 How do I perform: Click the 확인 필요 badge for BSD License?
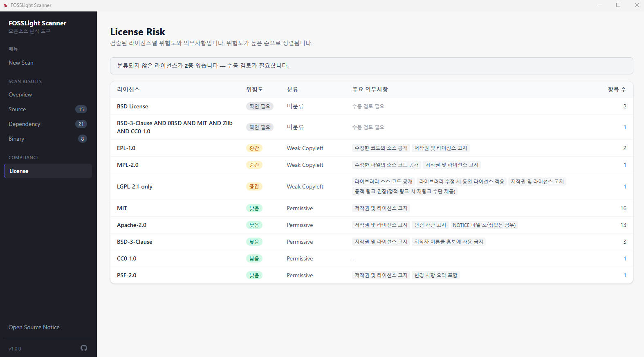click(x=260, y=106)
